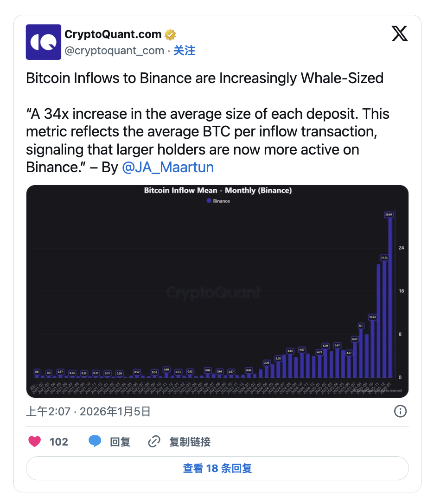The height and width of the screenshot is (504, 434).
Task: Follow the account via 关注 link
Action: (184, 51)
